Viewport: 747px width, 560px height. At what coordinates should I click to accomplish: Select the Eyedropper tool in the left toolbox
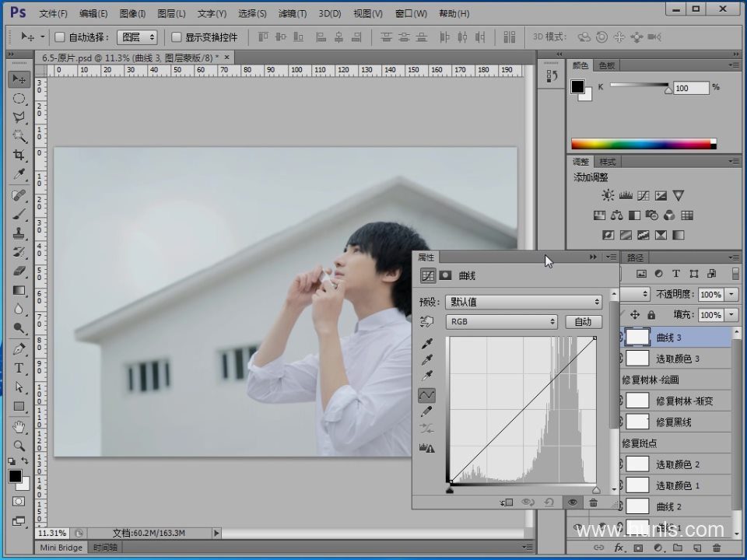pos(19,174)
